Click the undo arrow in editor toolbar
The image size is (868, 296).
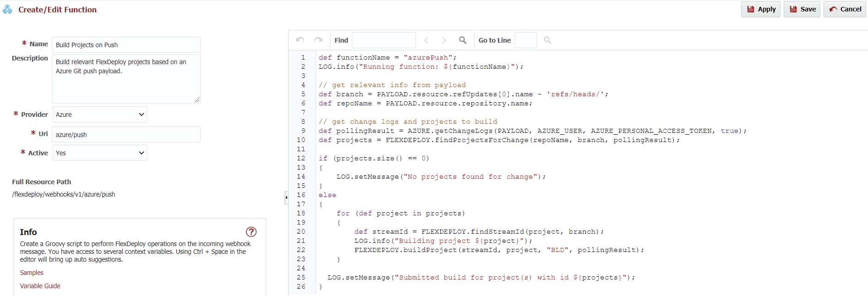click(300, 40)
